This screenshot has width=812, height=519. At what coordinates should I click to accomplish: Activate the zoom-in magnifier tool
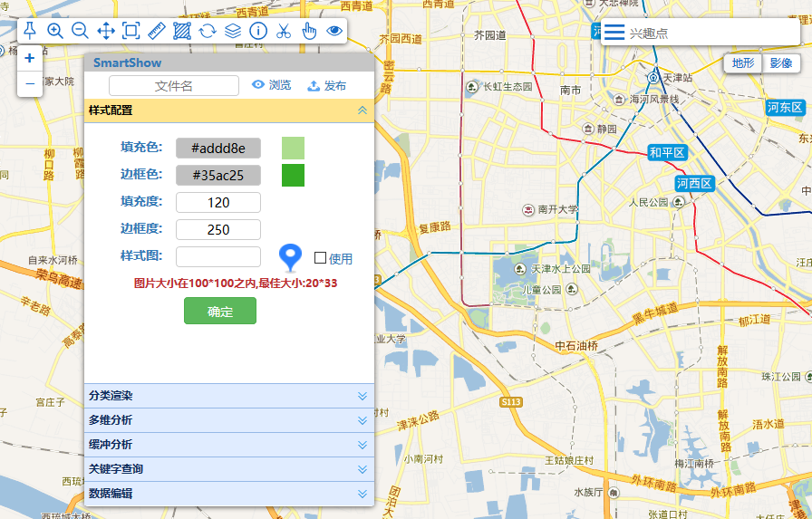click(x=55, y=31)
